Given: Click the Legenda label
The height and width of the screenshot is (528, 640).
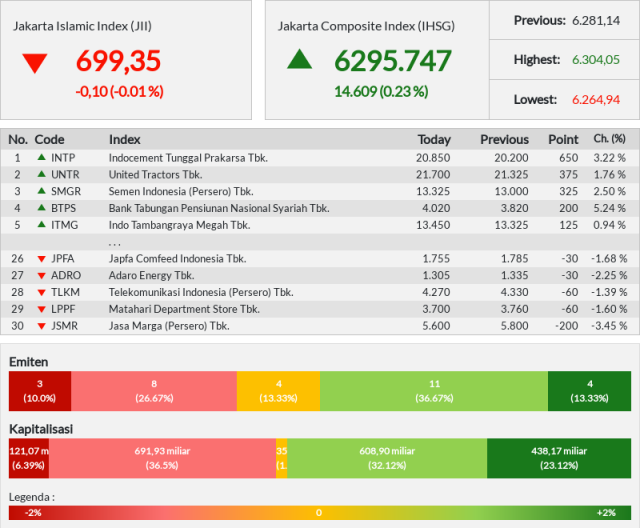Looking at the screenshot, I should (32, 497).
